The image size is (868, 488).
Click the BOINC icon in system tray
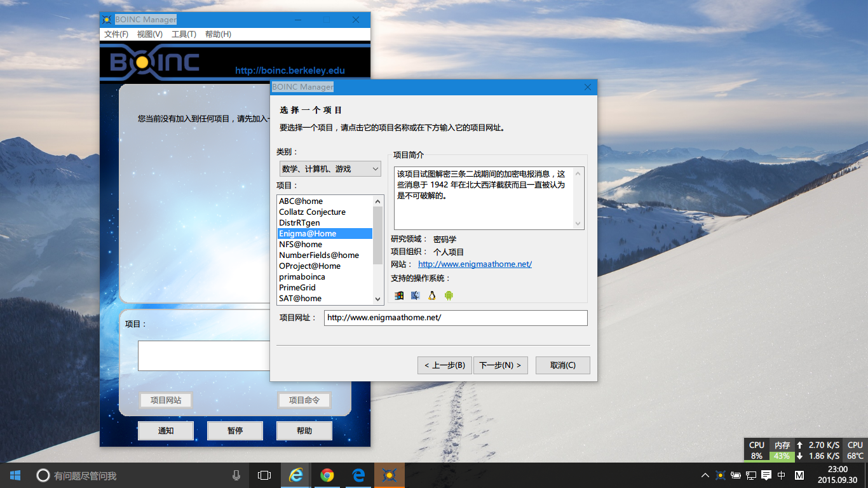point(721,475)
